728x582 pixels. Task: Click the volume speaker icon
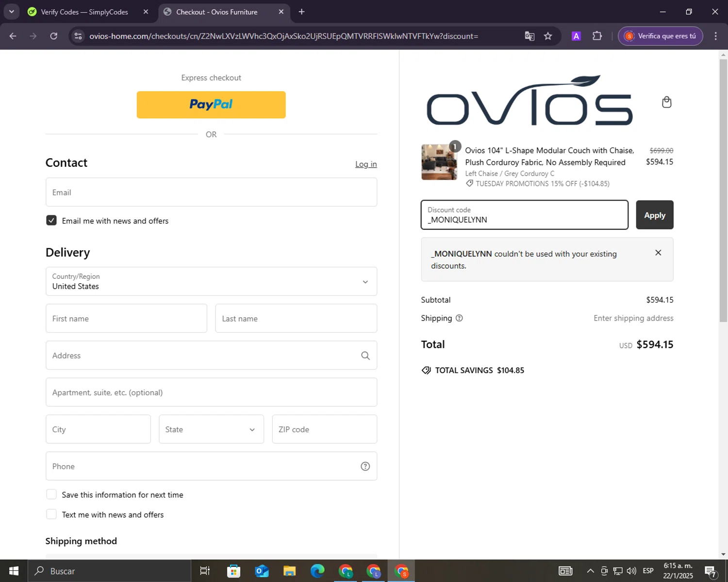point(631,571)
